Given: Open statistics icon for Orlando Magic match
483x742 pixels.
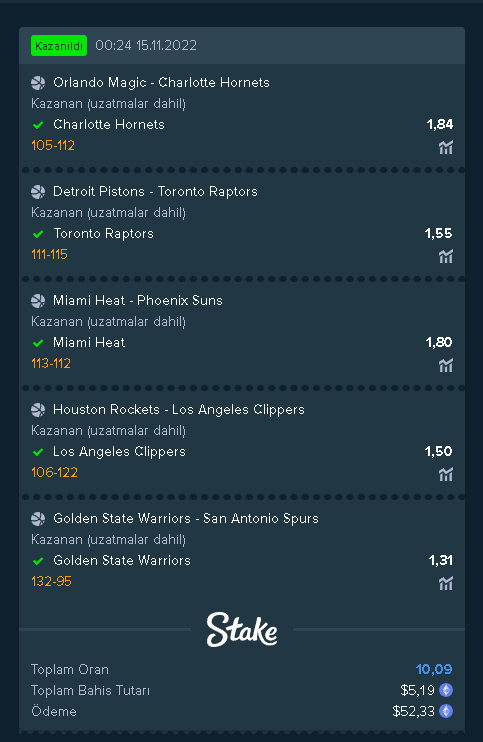Looking at the screenshot, I should tap(446, 147).
